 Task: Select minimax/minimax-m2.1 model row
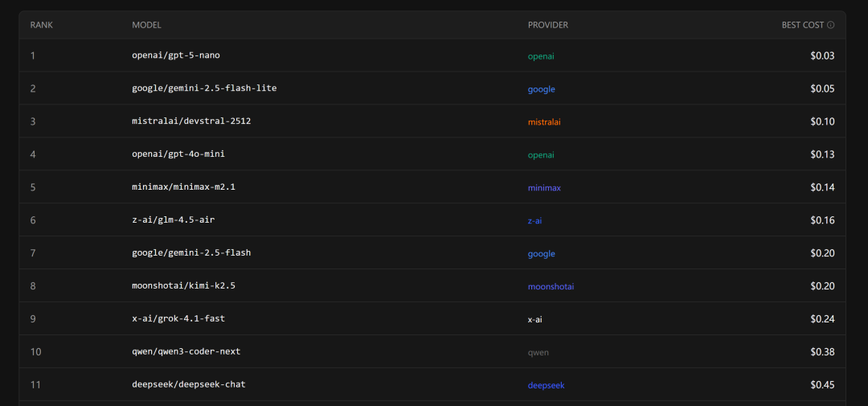click(183, 187)
